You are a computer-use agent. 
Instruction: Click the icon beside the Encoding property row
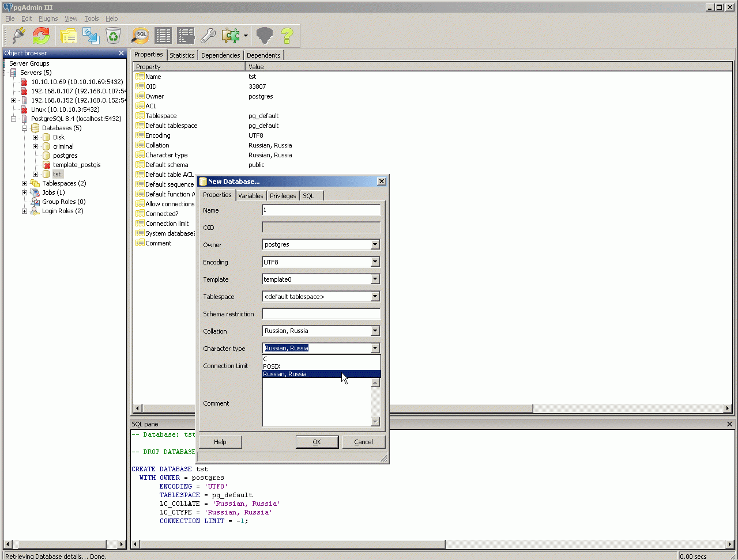pyautogui.click(x=140, y=135)
